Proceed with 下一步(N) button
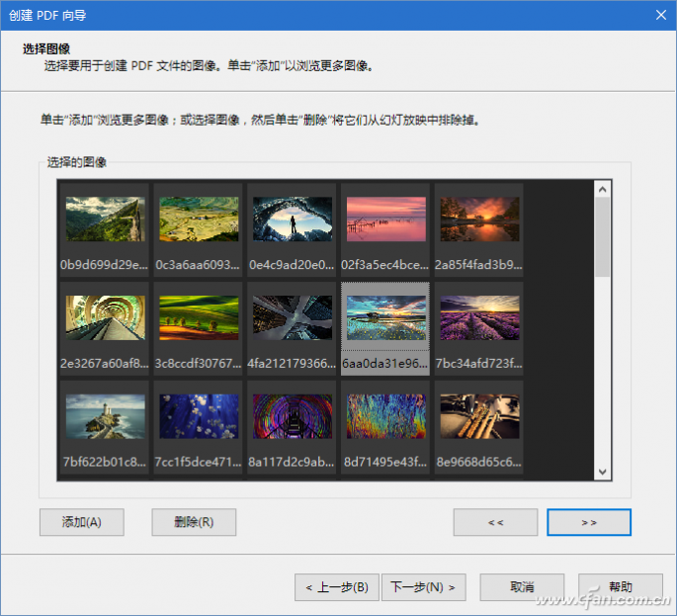Viewport: 677px width, 616px height. [424, 587]
